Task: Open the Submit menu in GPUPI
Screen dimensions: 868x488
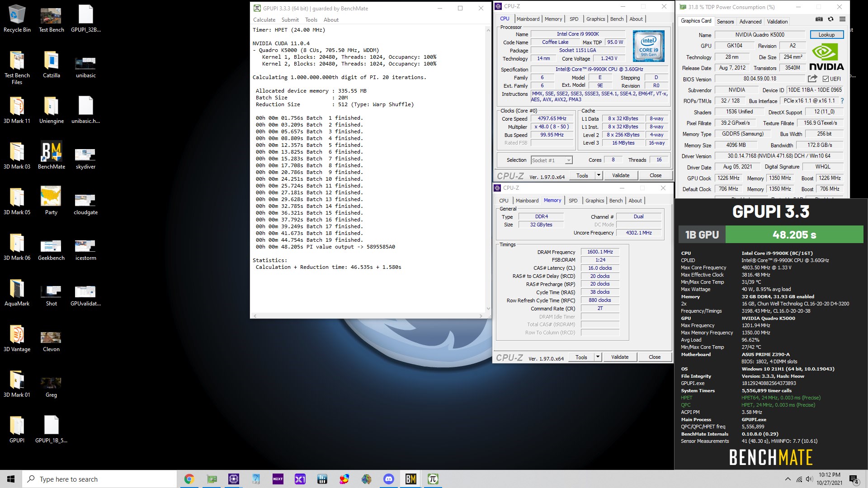Action: point(290,20)
